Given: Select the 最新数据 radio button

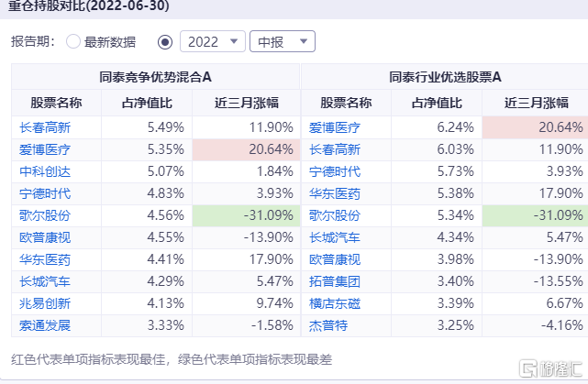Looking at the screenshot, I should [73, 41].
